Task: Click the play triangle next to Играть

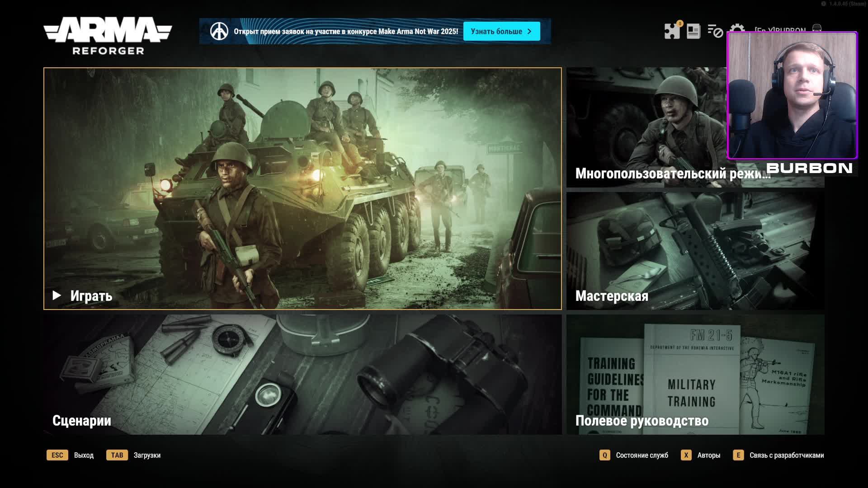Action: click(x=57, y=296)
